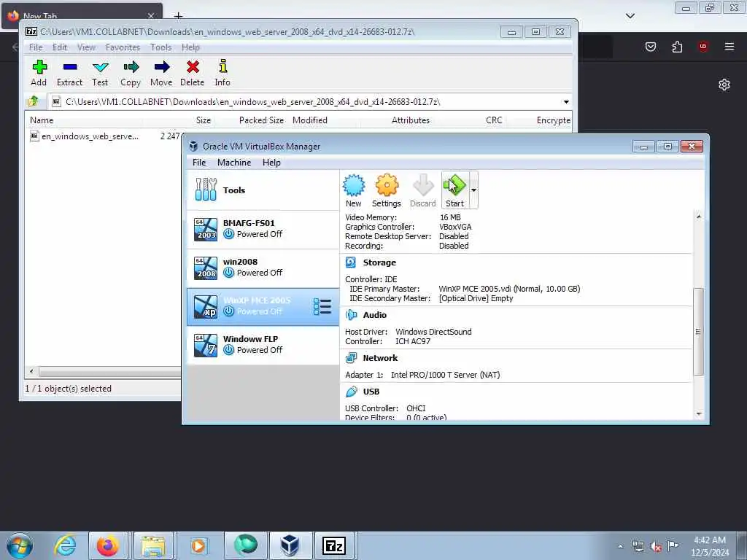
Task: Switch to Firefox in the taskbar
Action: (108, 545)
